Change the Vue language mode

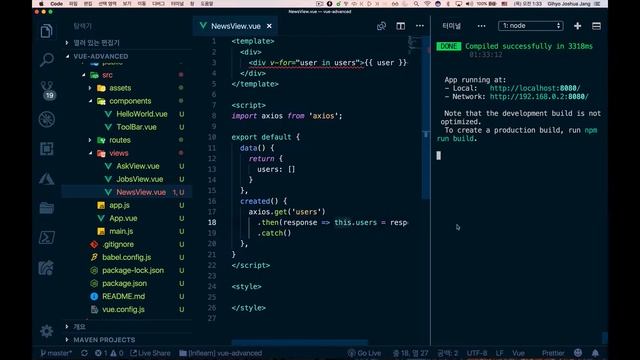(518, 353)
